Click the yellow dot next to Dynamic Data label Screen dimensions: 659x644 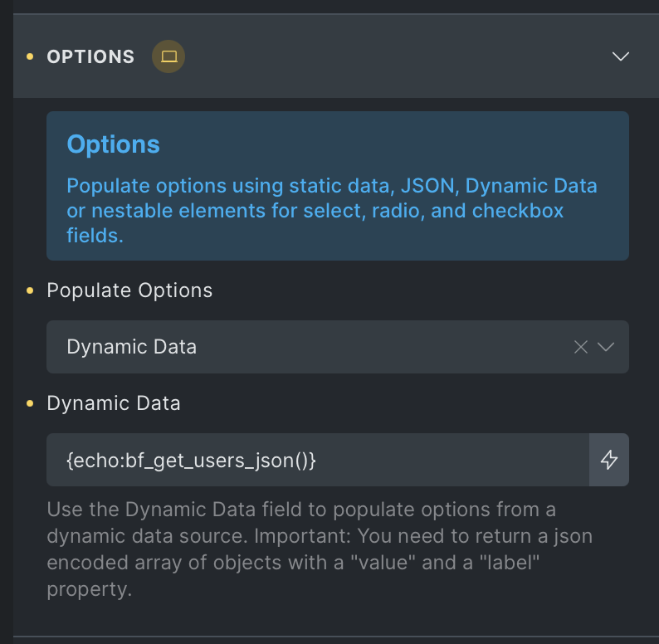(x=30, y=403)
